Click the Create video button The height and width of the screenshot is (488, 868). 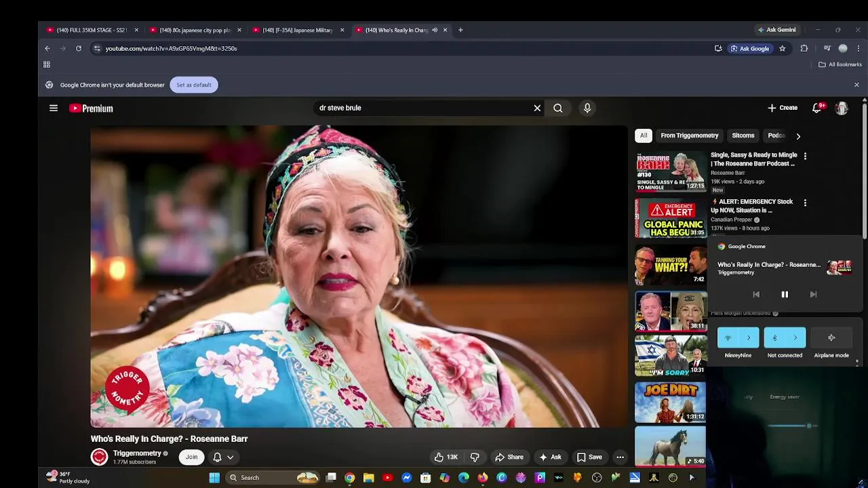point(783,108)
